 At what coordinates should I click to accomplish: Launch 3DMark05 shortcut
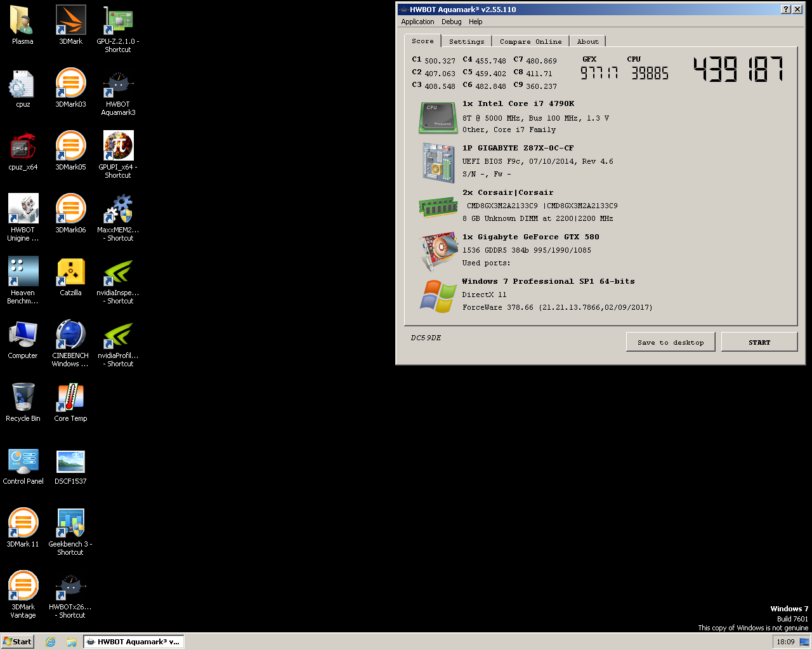[x=70, y=151]
